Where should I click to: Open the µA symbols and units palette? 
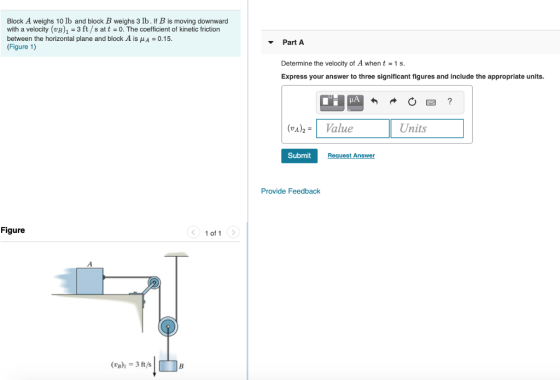coord(355,102)
